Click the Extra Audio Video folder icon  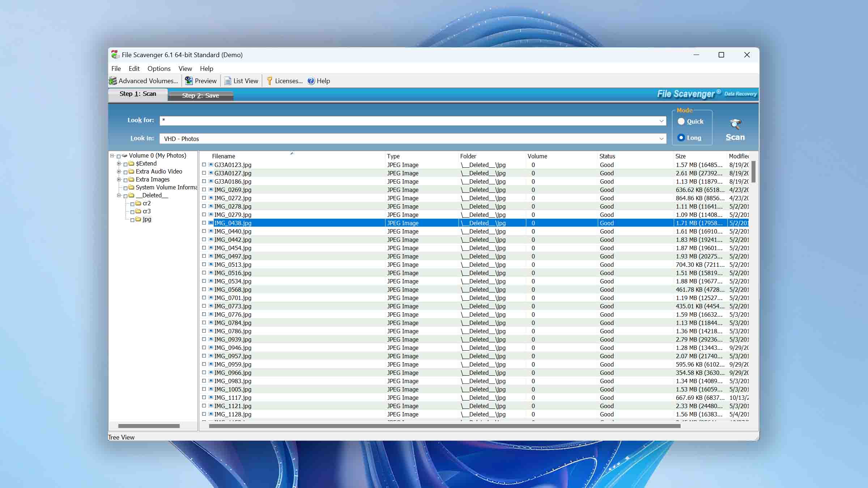[131, 172]
